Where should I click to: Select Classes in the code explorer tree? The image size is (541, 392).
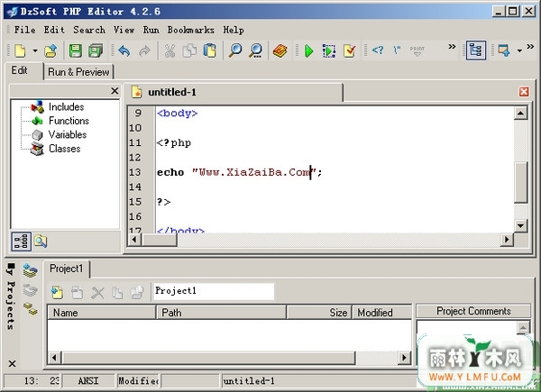point(65,149)
